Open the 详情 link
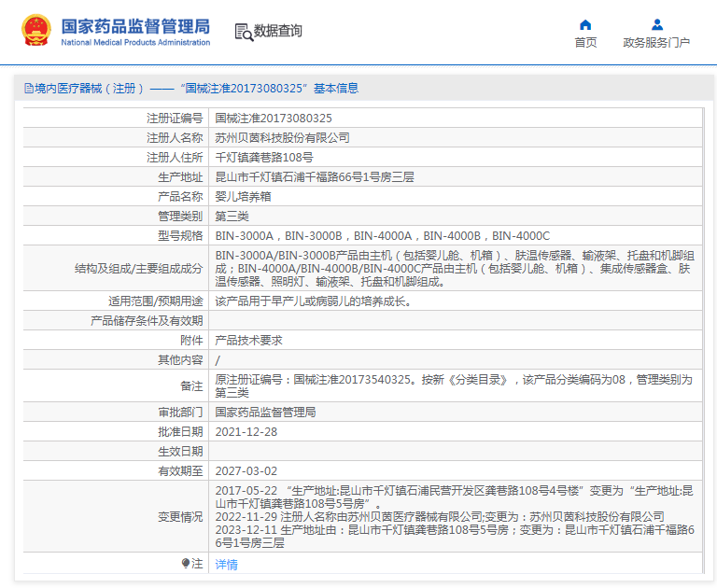This screenshot has height=588, width=717. click(226, 565)
